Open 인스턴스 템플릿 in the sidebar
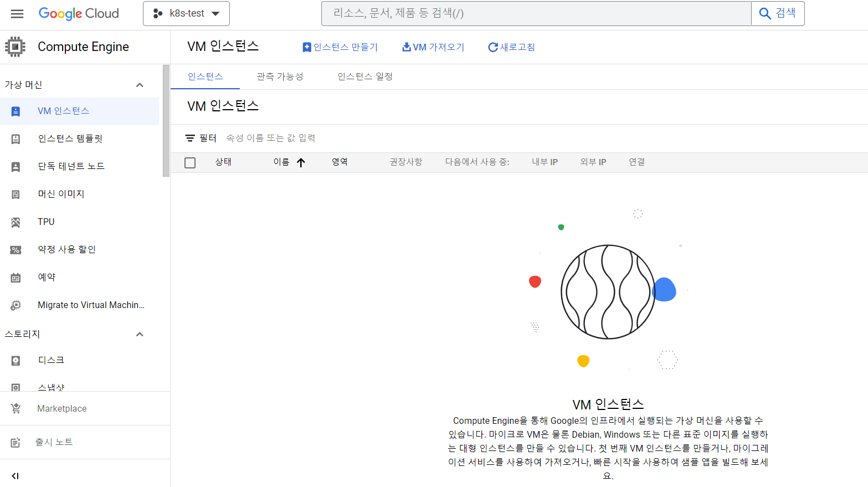 (80, 139)
